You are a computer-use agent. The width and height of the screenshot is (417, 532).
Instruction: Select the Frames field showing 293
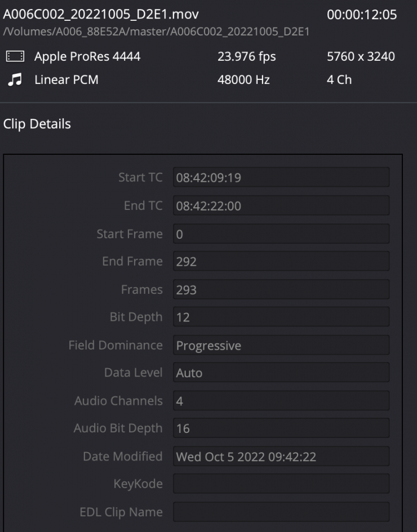pyautogui.click(x=281, y=289)
